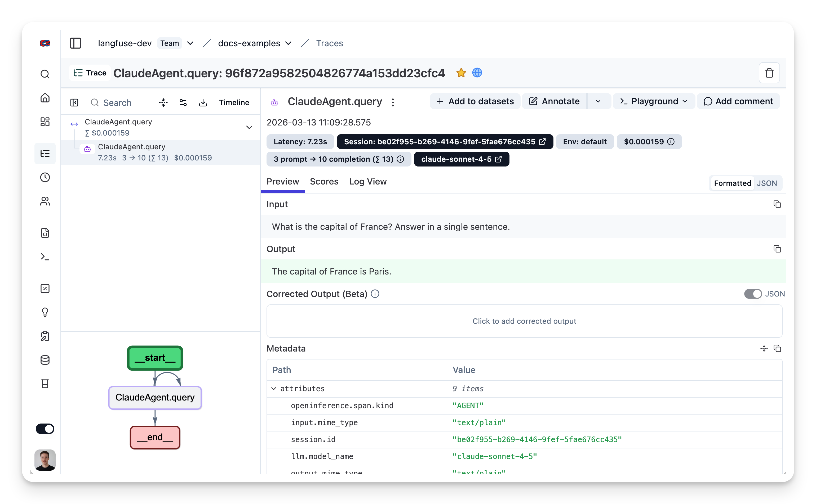Click to add corrected output
This screenshot has width=816, height=504.
coord(524,321)
